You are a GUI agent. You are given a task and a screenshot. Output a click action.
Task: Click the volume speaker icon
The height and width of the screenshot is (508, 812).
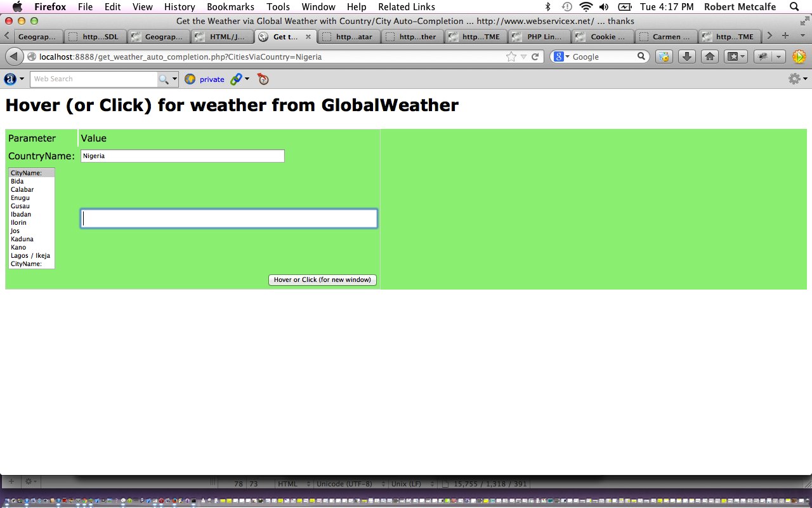pyautogui.click(x=603, y=7)
